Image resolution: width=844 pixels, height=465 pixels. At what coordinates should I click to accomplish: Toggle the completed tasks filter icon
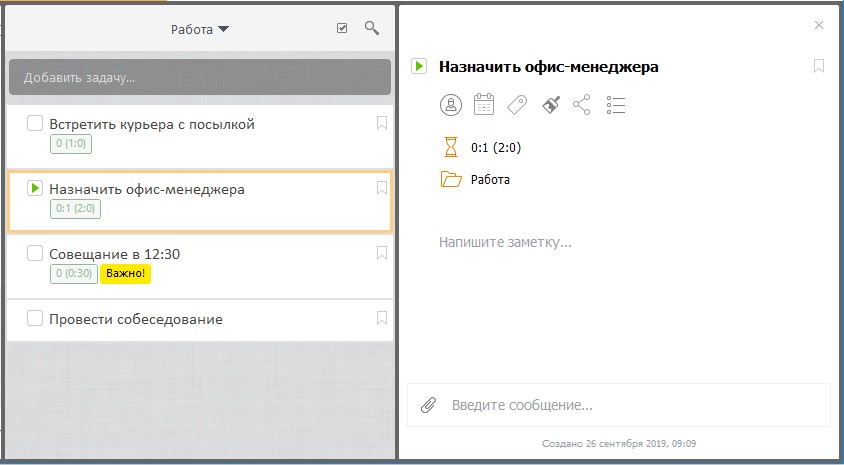(x=342, y=28)
